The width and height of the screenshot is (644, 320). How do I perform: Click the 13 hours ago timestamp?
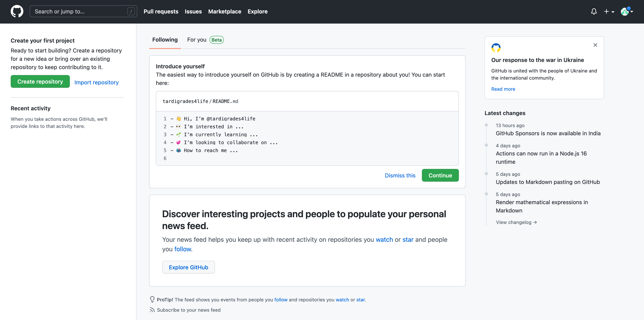(510, 126)
